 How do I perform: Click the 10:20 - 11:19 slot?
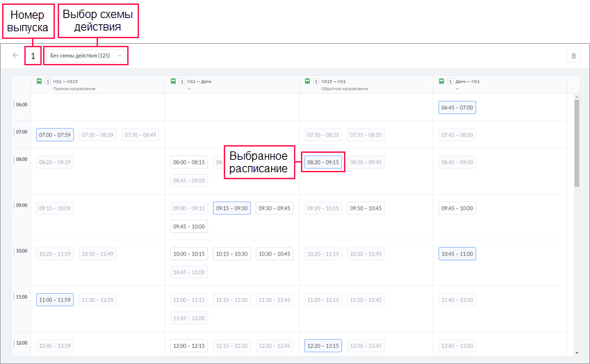point(55,254)
